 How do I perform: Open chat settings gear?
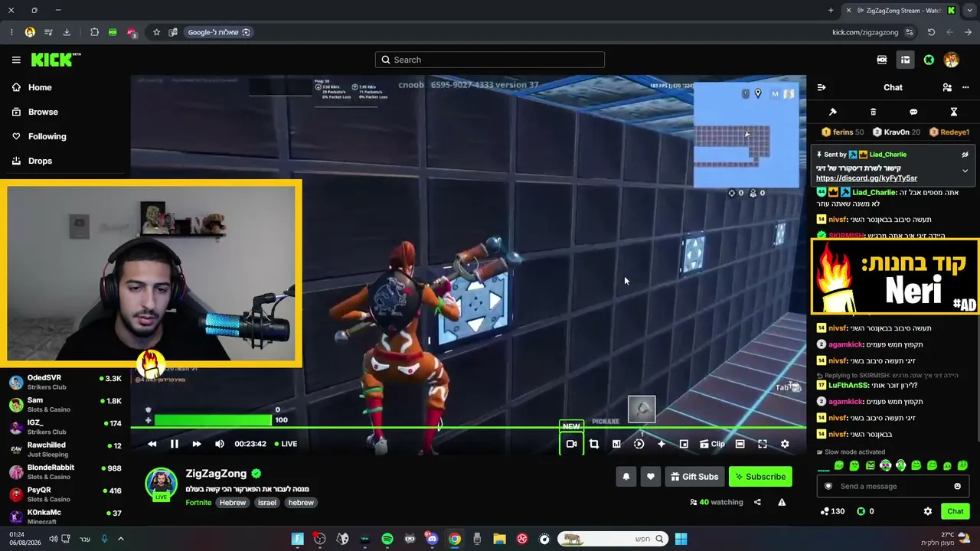click(x=928, y=511)
